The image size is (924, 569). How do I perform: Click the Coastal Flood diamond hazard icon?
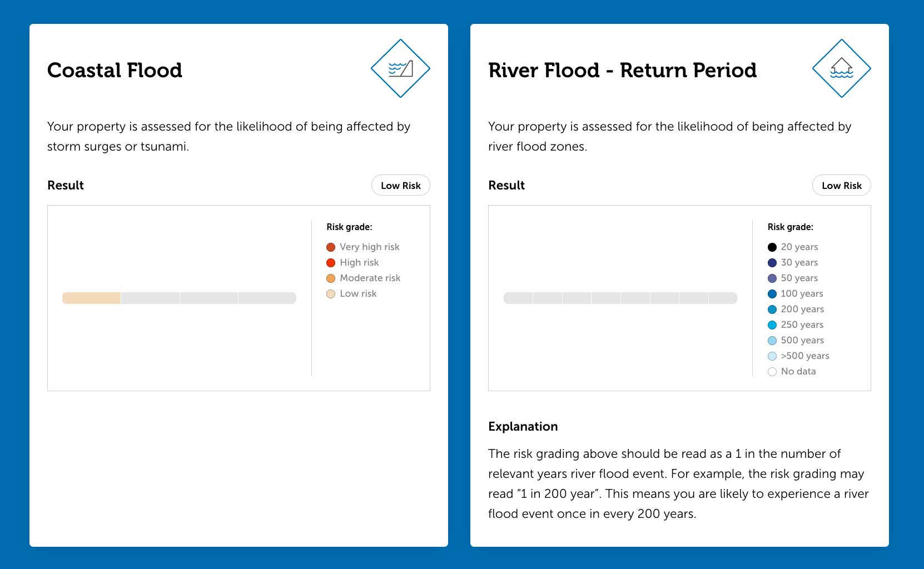(400, 68)
